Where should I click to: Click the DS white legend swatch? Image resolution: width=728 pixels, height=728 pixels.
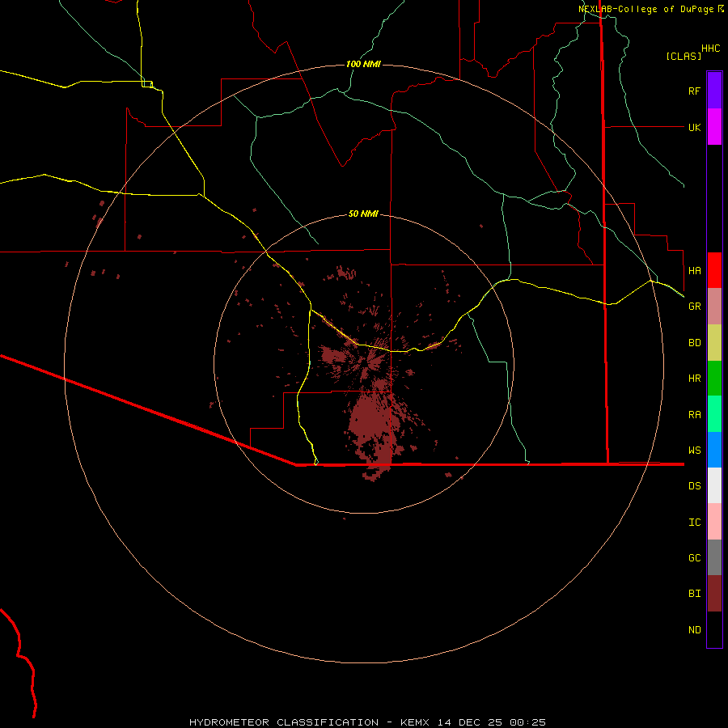pos(714,485)
